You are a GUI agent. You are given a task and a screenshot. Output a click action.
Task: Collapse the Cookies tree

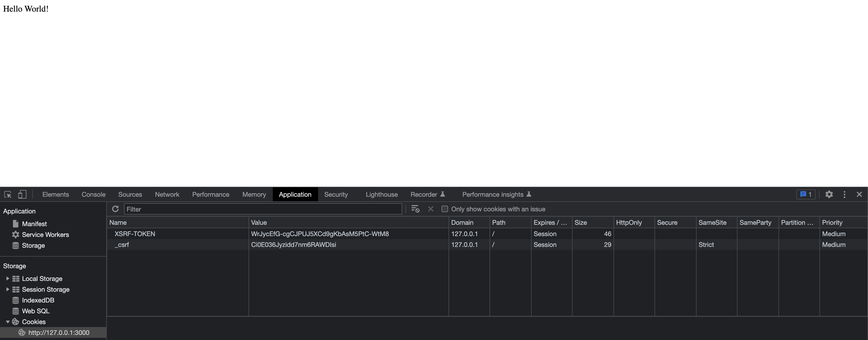(8, 321)
